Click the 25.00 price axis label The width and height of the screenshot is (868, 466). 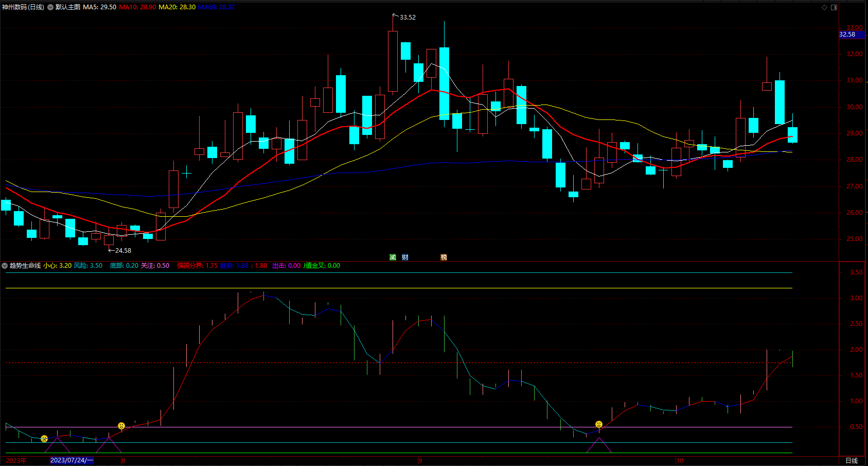click(855, 239)
